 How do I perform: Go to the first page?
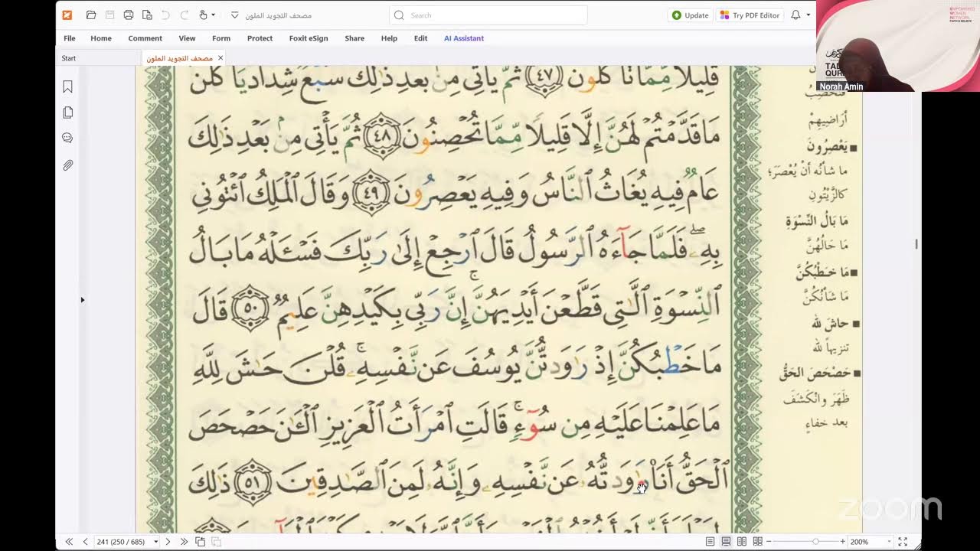pyautogui.click(x=69, y=542)
